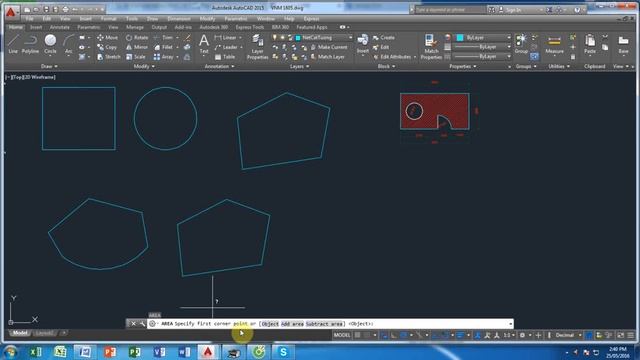This screenshot has height=360, width=640.
Task: Click the Measure tool
Action: coord(554,45)
